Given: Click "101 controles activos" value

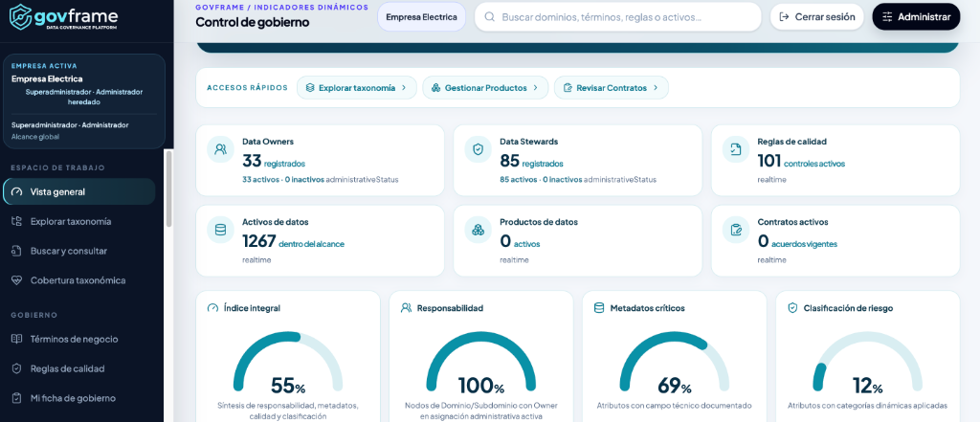Looking at the screenshot, I should [801, 162].
